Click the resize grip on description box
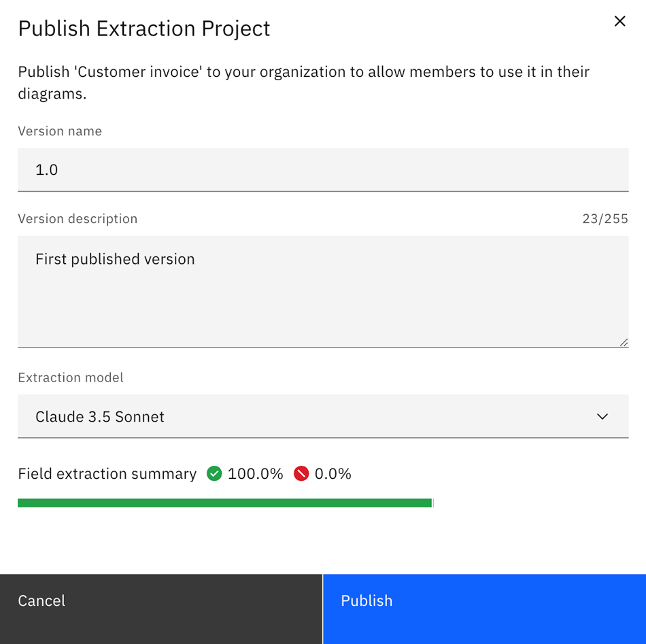This screenshot has height=644, width=646. point(624,342)
